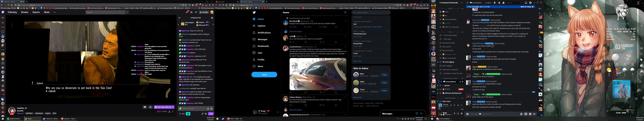Open GIF picker in Discord message bar
The image size is (644, 121).
point(526,114)
